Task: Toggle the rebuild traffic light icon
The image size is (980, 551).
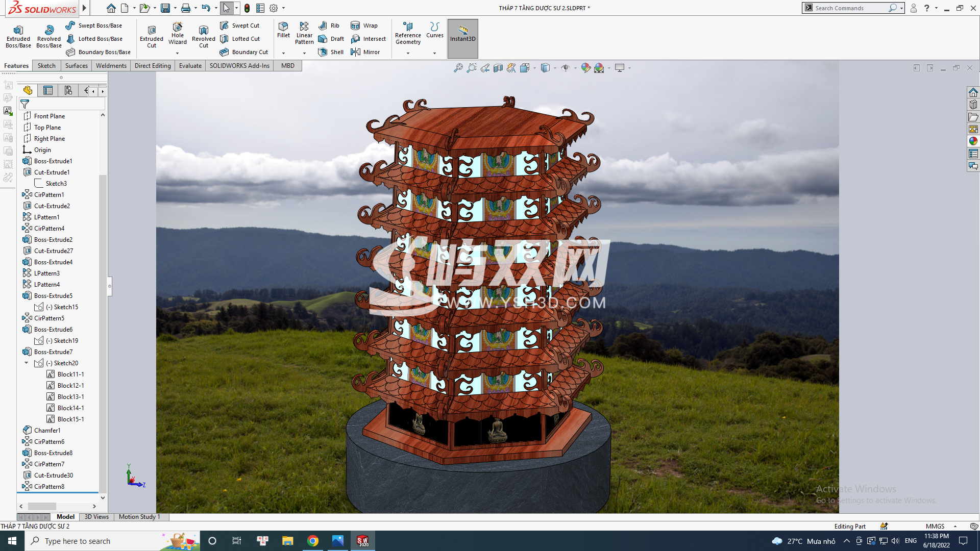Action: point(247,8)
